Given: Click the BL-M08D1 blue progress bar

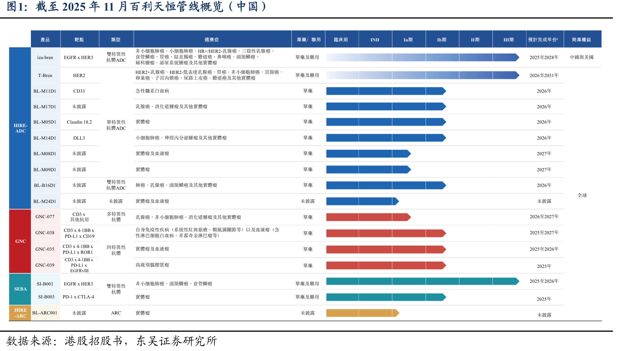Looking at the screenshot, I should 369,154.
